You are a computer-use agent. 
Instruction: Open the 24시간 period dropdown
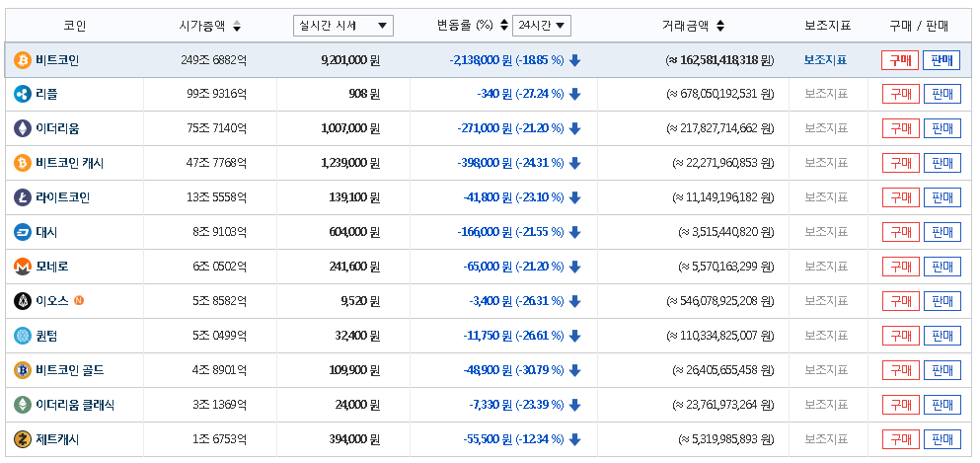pyautogui.click(x=541, y=26)
